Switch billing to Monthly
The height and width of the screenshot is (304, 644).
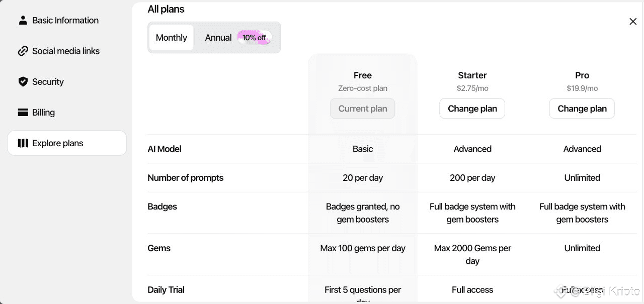pyautogui.click(x=171, y=38)
